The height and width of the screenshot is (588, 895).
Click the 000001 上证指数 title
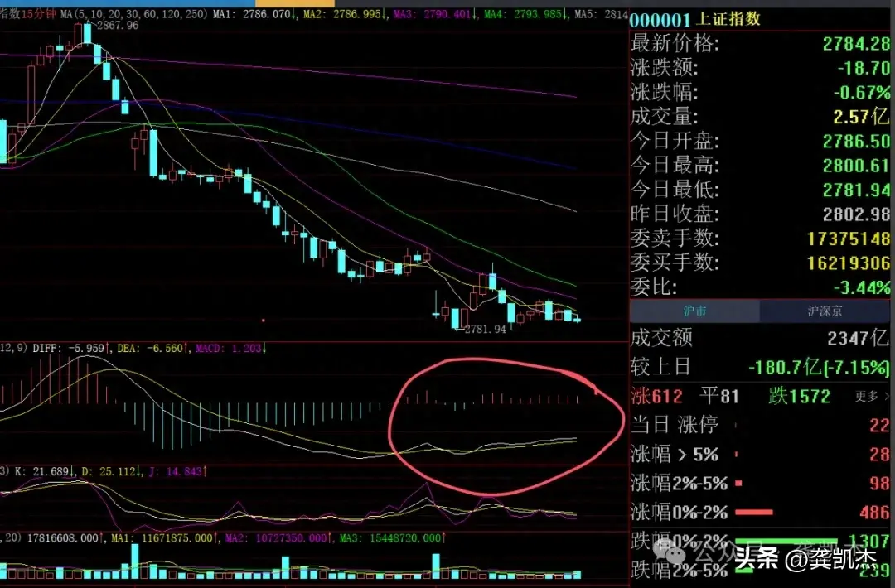(x=695, y=19)
